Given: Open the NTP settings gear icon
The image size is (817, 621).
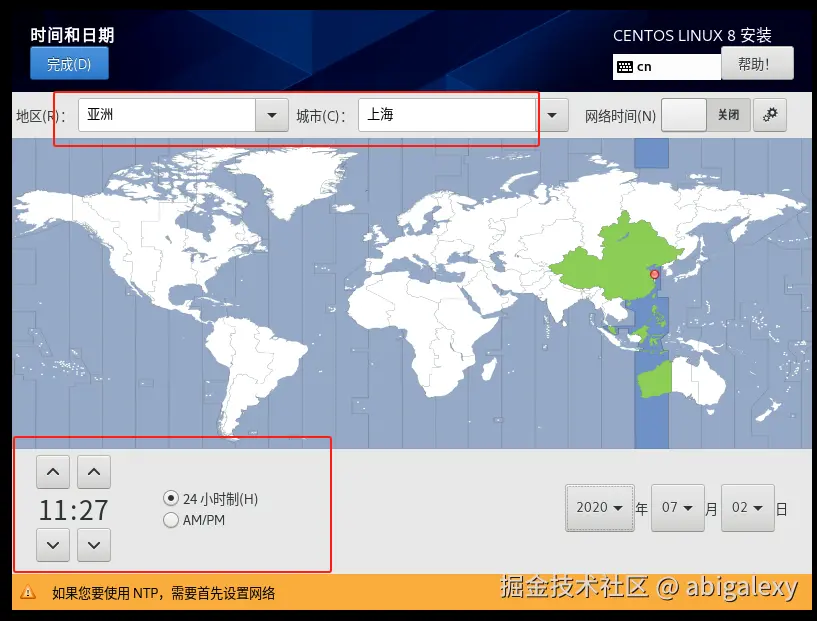Looking at the screenshot, I should point(769,115).
